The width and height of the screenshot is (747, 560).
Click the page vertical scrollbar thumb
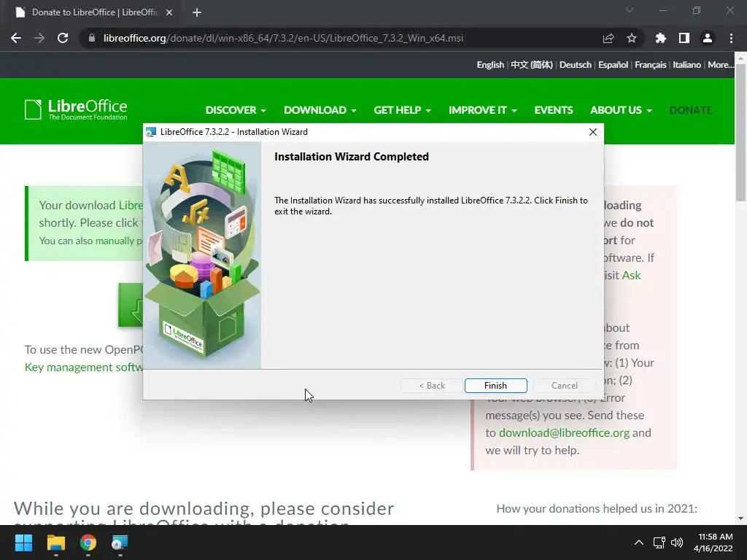point(740,131)
